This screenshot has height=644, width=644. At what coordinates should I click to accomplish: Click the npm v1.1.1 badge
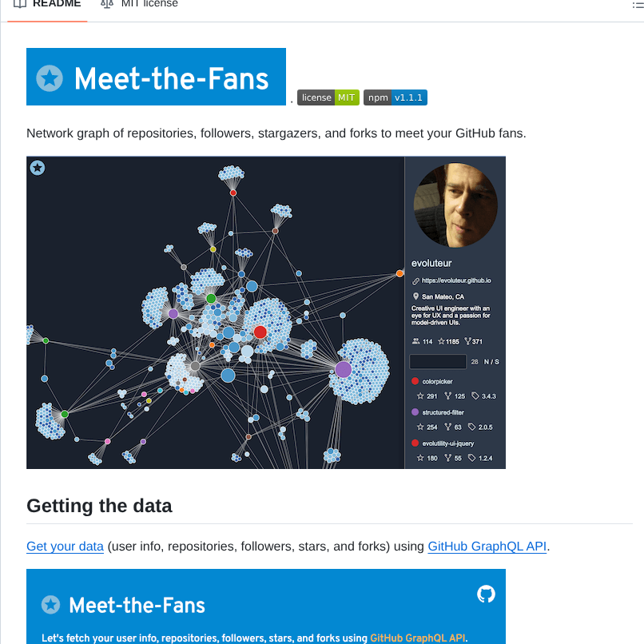[395, 97]
